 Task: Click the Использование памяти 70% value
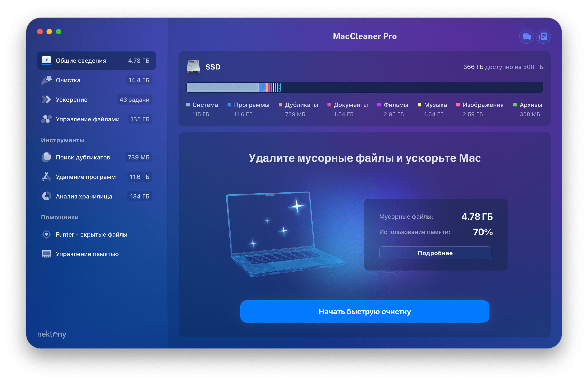coord(483,232)
